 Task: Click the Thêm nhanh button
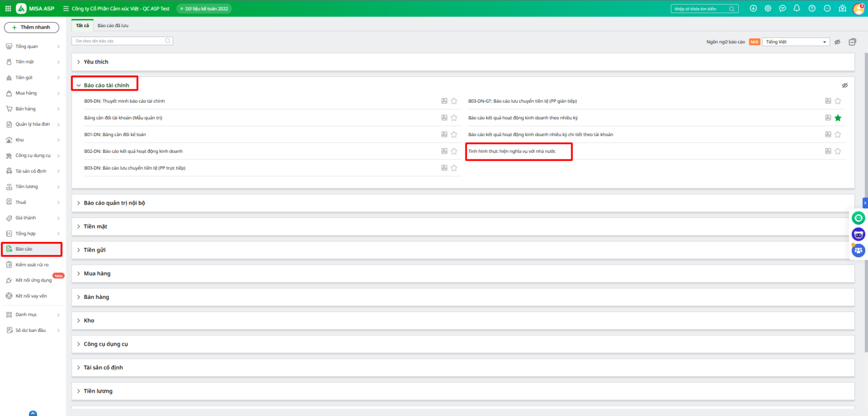point(31,27)
